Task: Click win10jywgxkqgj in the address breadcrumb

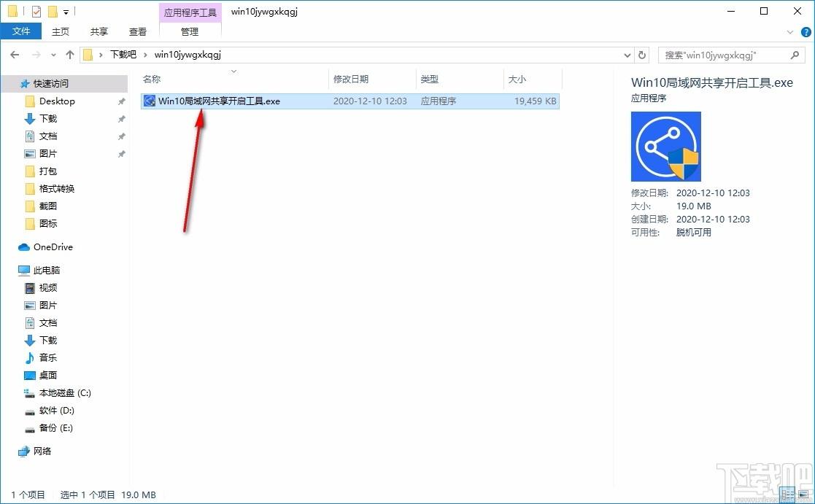Action: coord(188,55)
